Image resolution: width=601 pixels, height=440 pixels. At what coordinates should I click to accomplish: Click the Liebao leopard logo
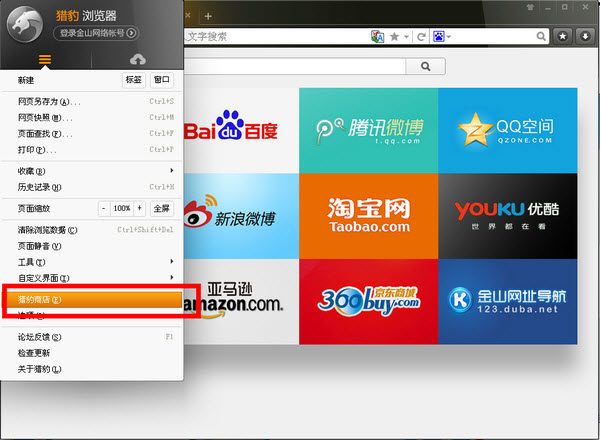(x=25, y=25)
